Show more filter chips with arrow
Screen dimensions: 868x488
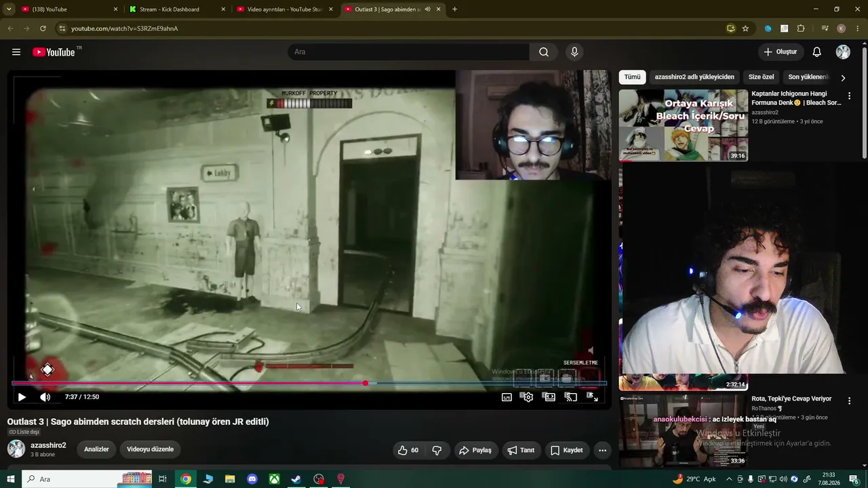(843, 78)
